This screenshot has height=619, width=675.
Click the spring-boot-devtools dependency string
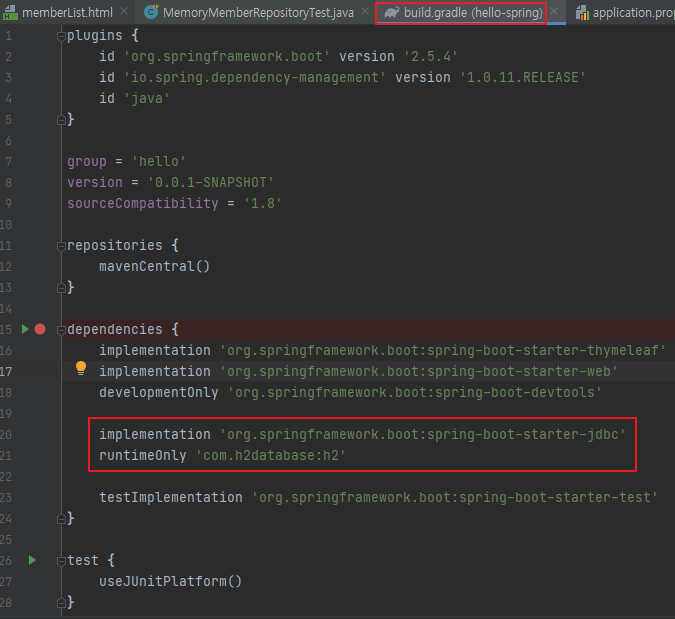pyautogui.click(x=415, y=393)
